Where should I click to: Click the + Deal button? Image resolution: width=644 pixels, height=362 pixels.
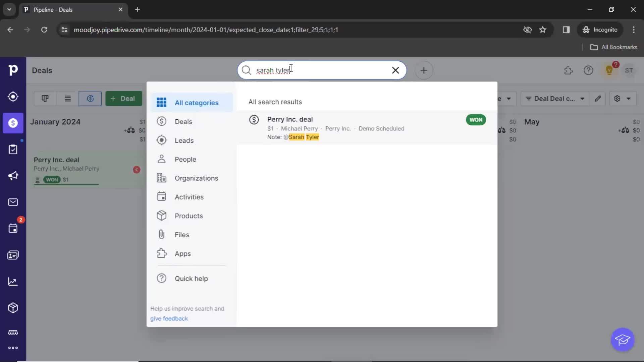pyautogui.click(x=124, y=99)
